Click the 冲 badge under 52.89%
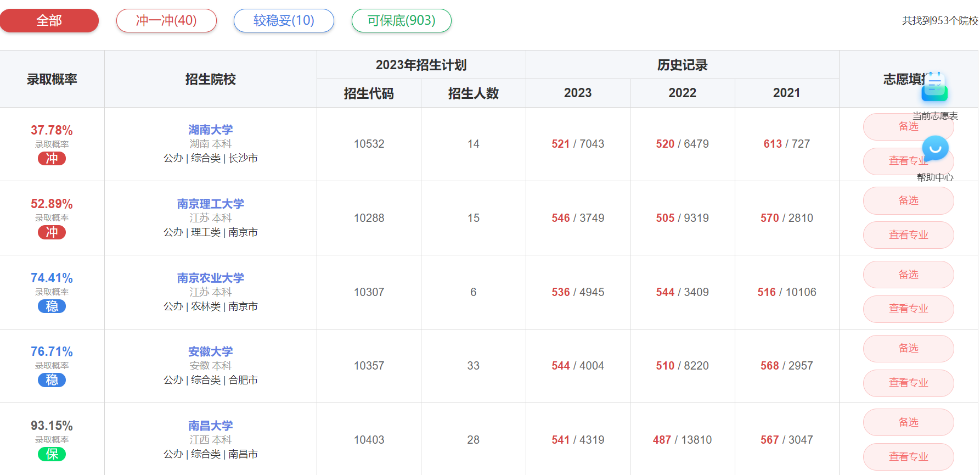Screen dimensions: 980x475 (x=52, y=232)
